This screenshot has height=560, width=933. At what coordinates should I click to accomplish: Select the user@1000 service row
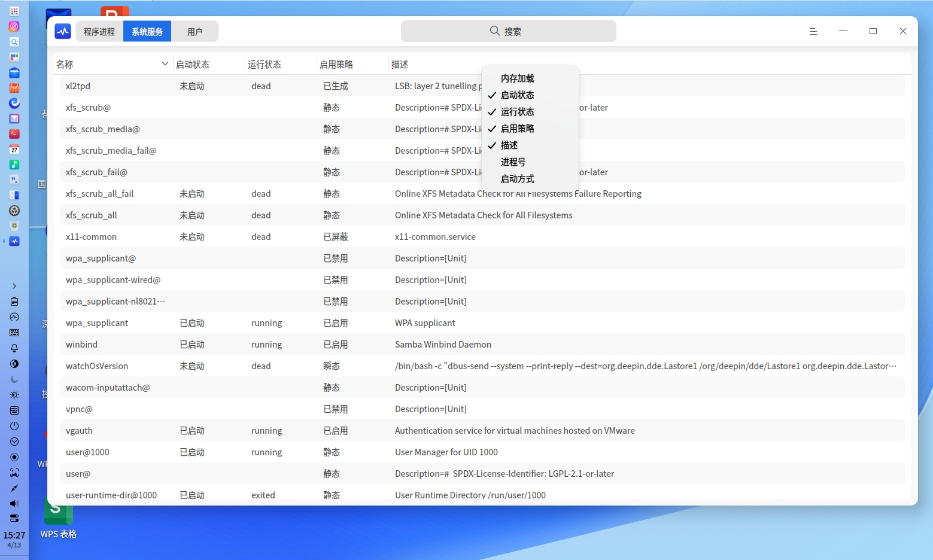[x=482, y=452]
